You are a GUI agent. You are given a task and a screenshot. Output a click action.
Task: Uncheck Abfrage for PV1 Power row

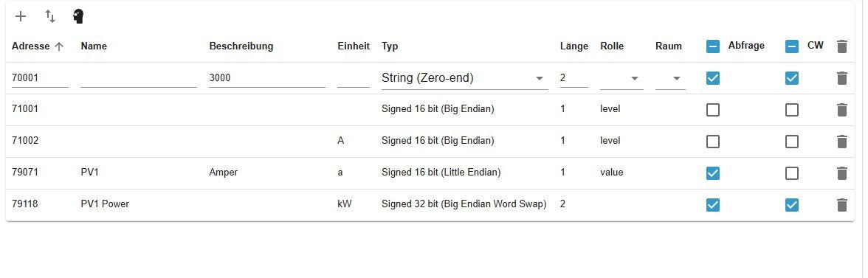coord(713,205)
